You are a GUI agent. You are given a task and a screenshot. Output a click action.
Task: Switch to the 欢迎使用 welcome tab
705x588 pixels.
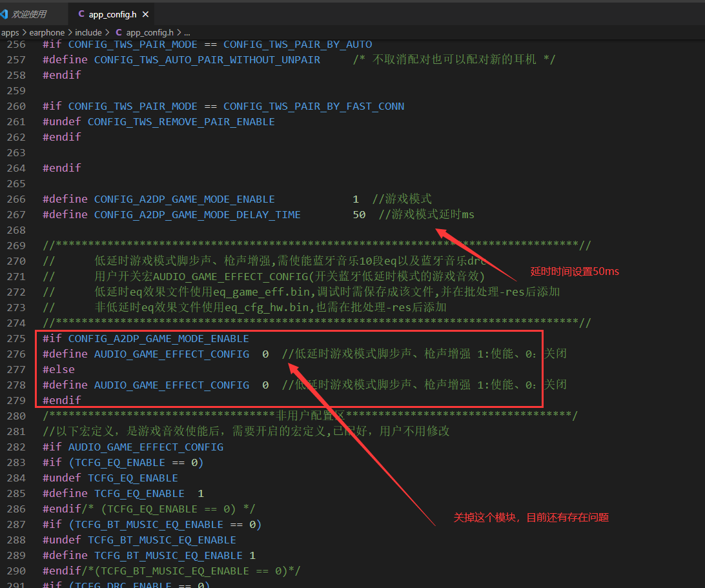point(29,14)
